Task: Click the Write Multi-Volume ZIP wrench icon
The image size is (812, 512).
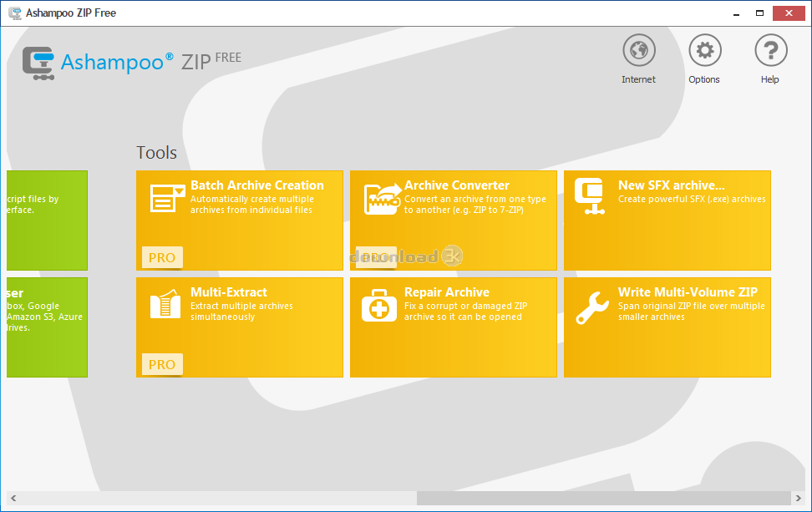Action: click(592, 307)
